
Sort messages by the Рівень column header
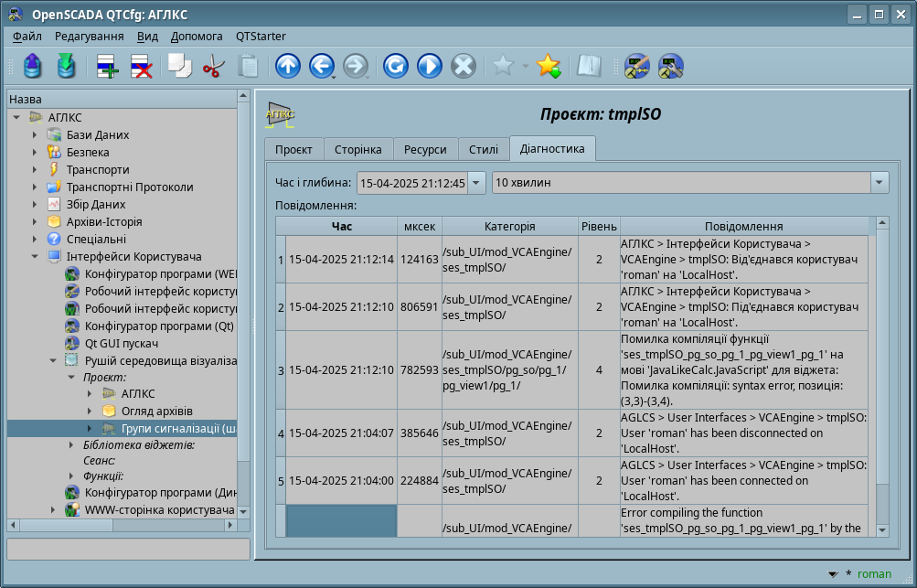click(599, 226)
